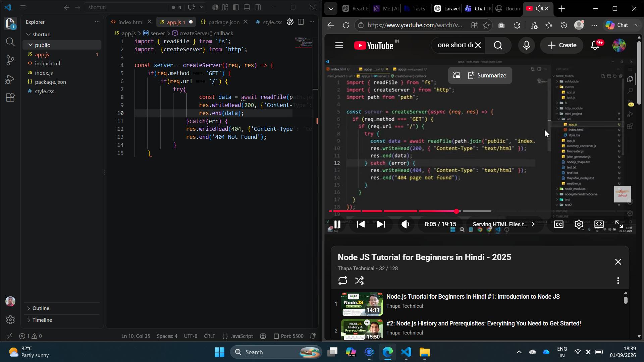Toggle closed captions on the video

click(559, 224)
